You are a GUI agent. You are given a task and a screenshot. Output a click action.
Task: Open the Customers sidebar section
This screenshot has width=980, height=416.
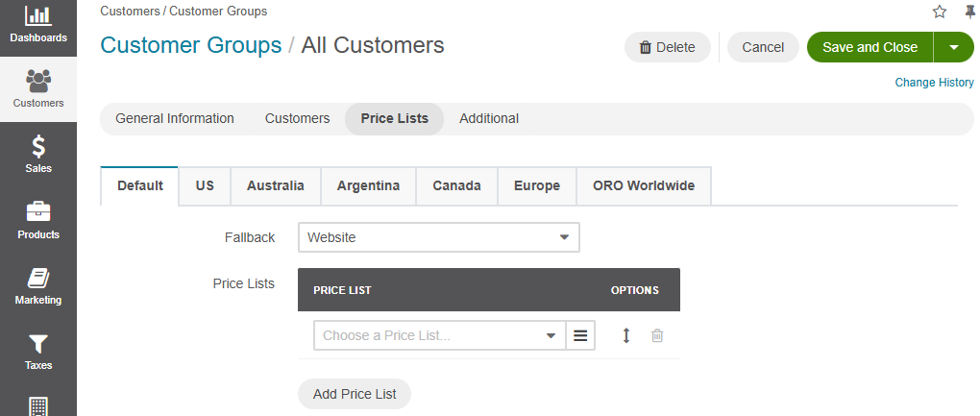(x=38, y=88)
